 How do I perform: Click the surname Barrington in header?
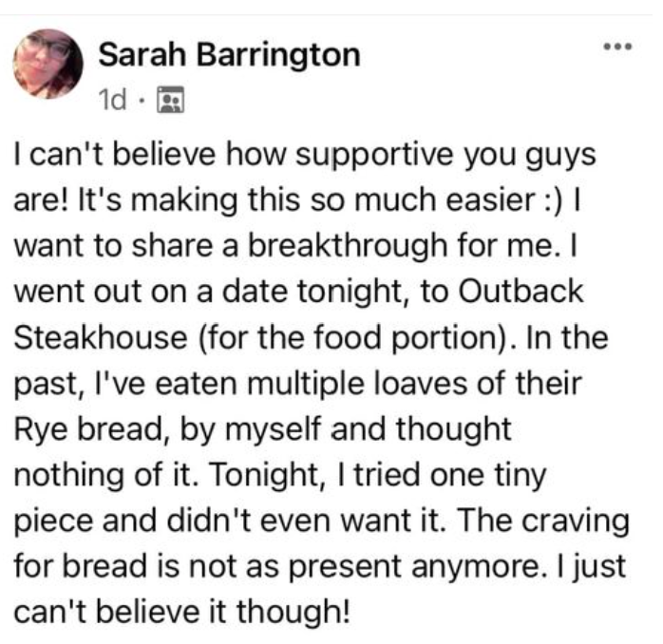278,56
